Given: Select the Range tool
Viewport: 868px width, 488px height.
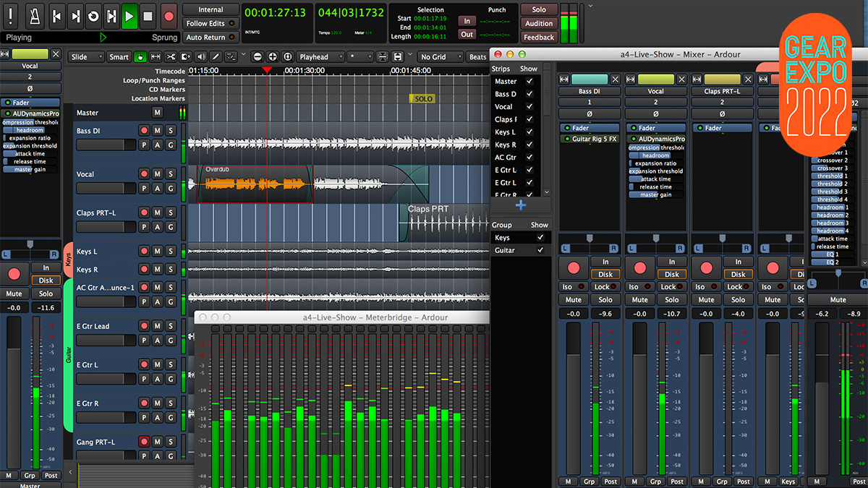Looking at the screenshot, I should point(155,57).
